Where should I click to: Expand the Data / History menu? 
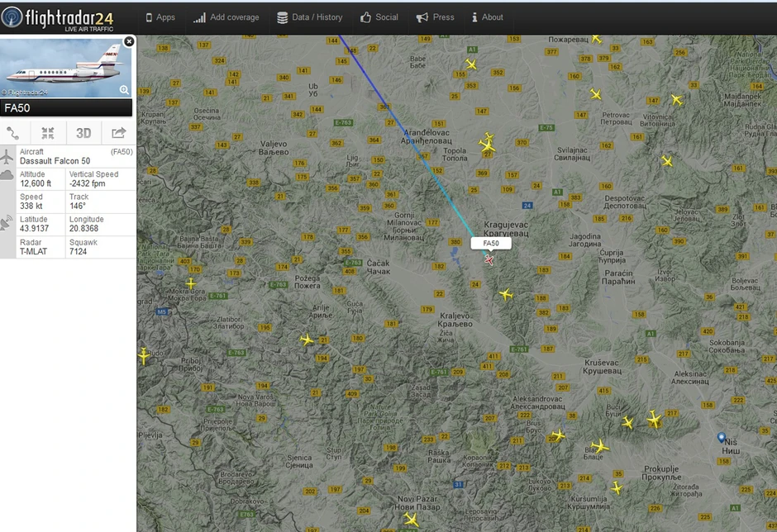(310, 17)
